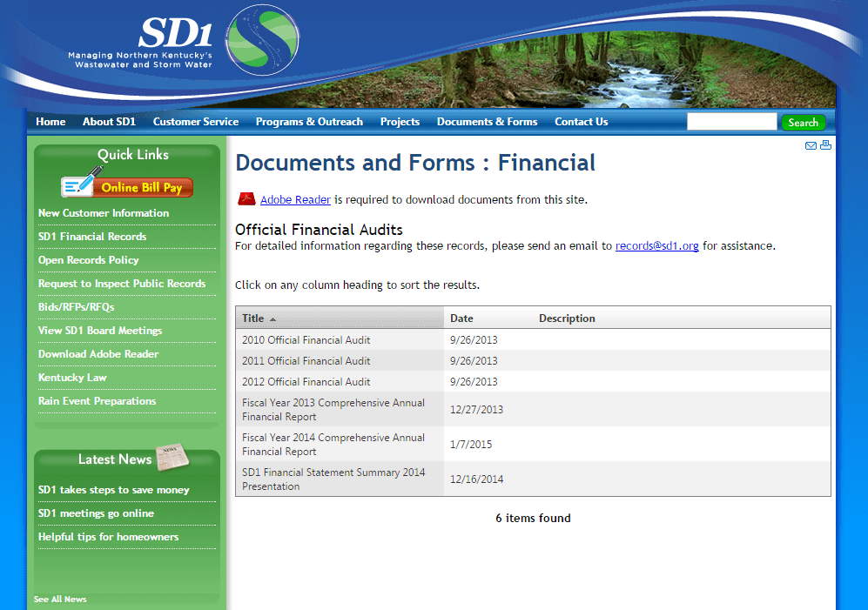The height and width of the screenshot is (610, 868).
Task: Click the Official Financial Audits heading
Action: click(319, 230)
